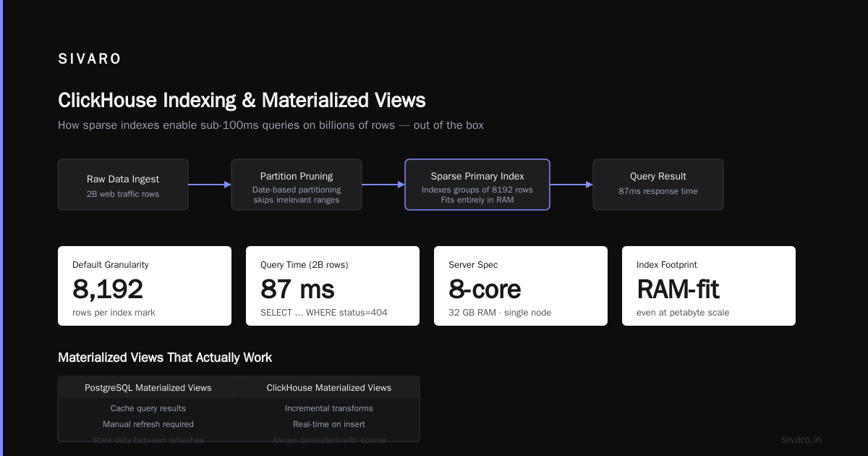Image resolution: width=868 pixels, height=456 pixels.
Task: Click the RAM-fit value
Action: [x=678, y=290]
